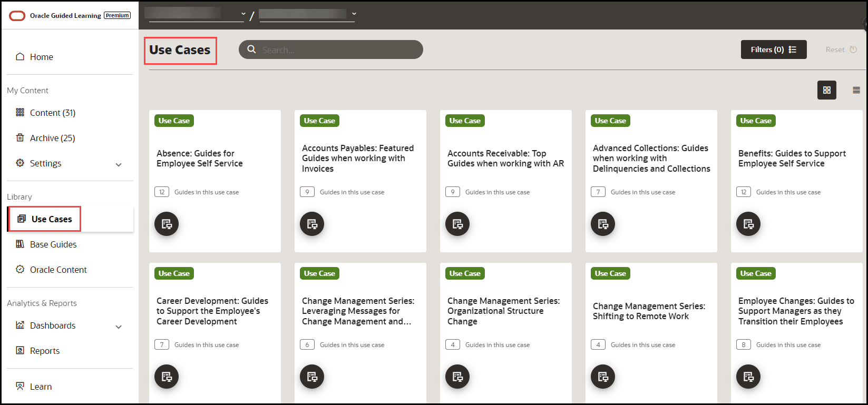This screenshot has height=405, width=868.
Task: Click the Oracle Guided Learning logo
Action: point(17,16)
